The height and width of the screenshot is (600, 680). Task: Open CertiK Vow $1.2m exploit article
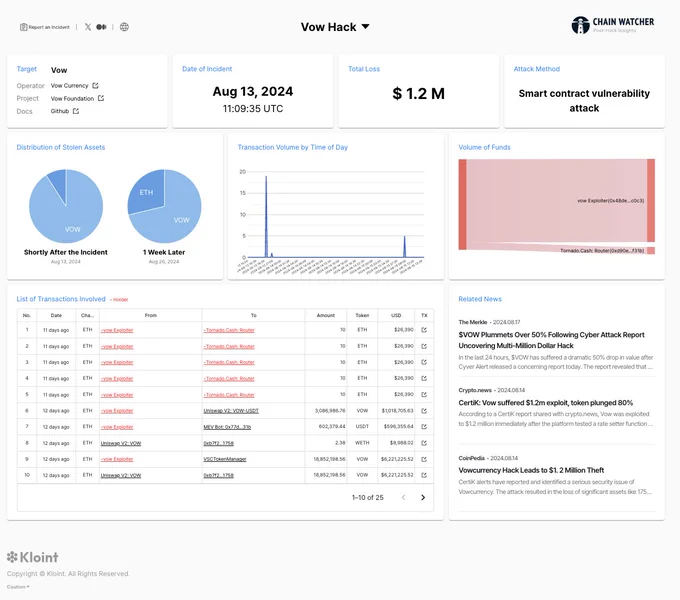(x=546, y=403)
